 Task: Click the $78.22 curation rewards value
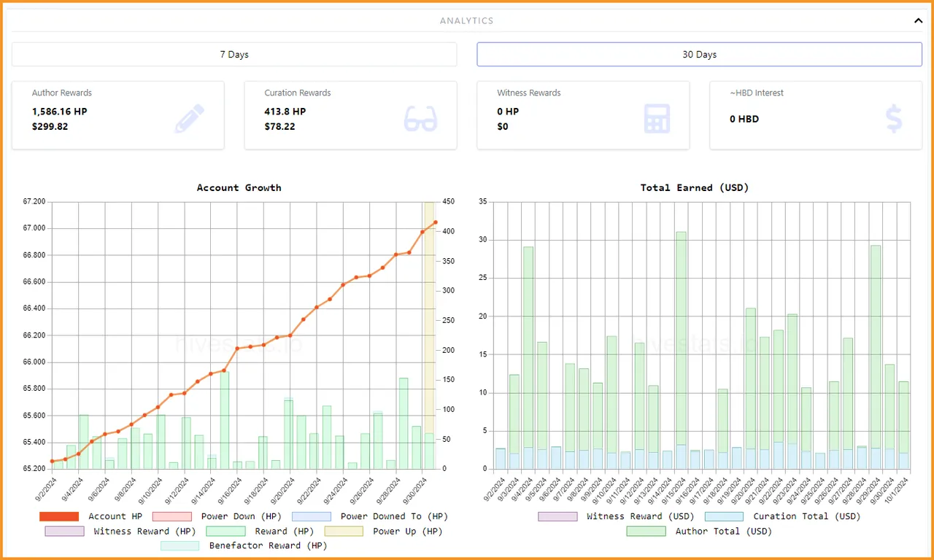pyautogui.click(x=280, y=127)
